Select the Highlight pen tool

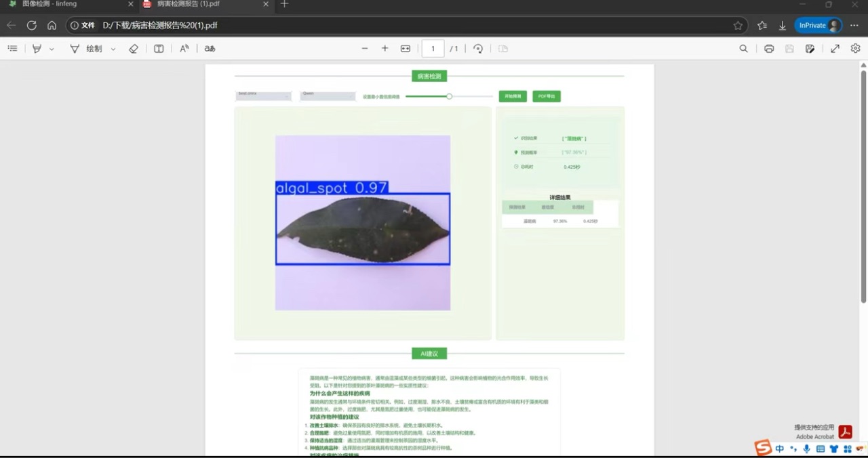(x=37, y=48)
